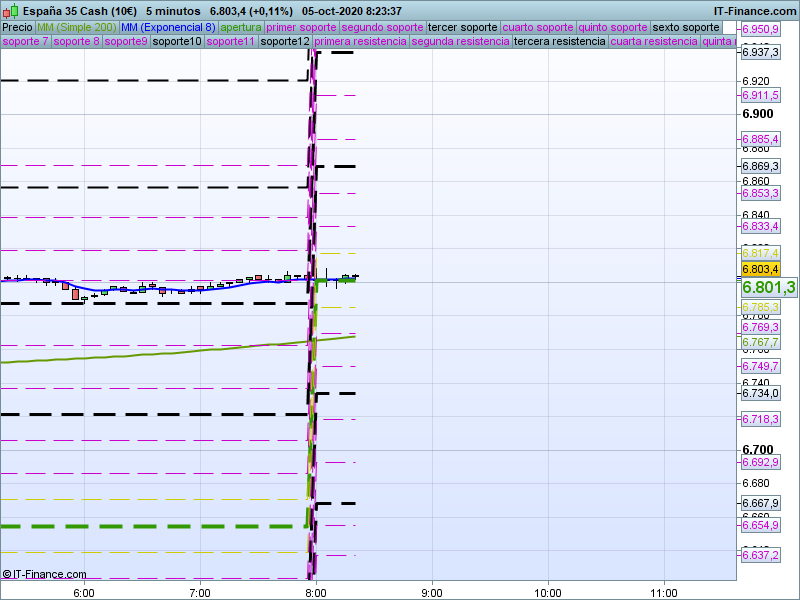800x600 pixels.
Task: Click the chart icon beside España 35 Cash
Action: (x=7, y=10)
